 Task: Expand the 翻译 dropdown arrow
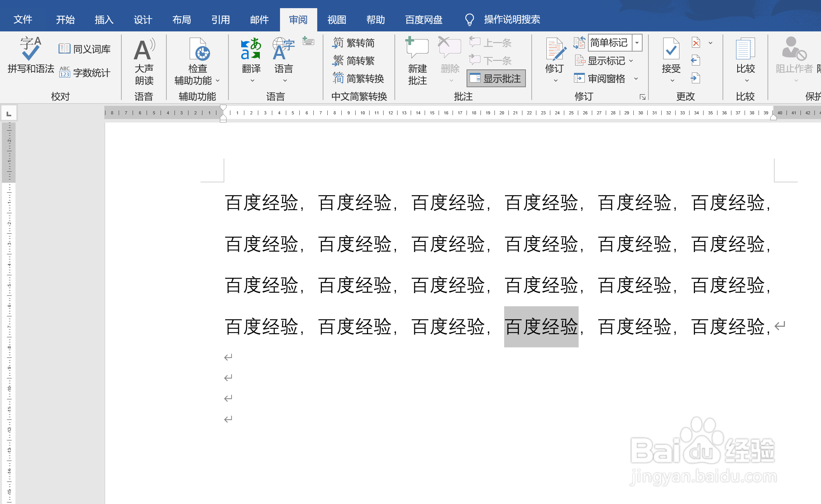tap(252, 80)
